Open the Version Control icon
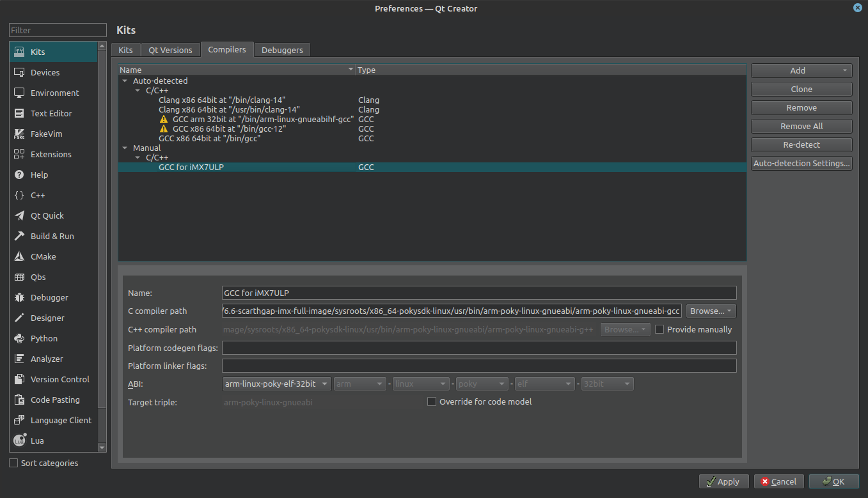 (19, 379)
